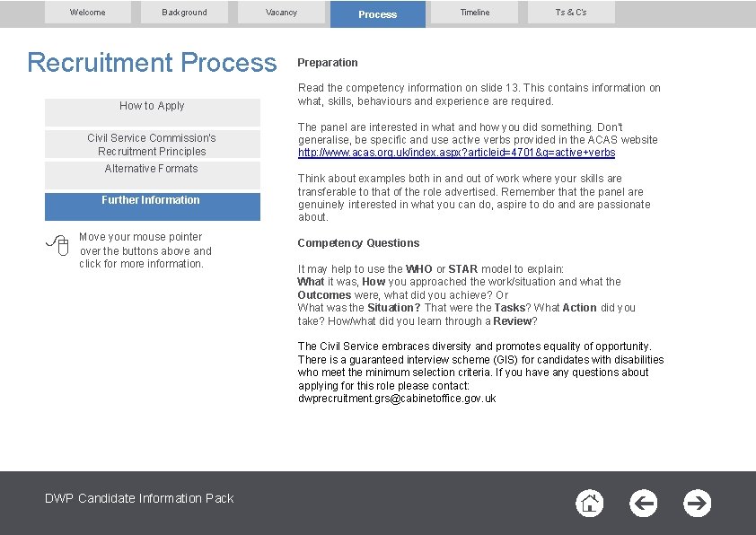Switch to the Background tab
Screen dimensions: 756x535
[x=184, y=13]
